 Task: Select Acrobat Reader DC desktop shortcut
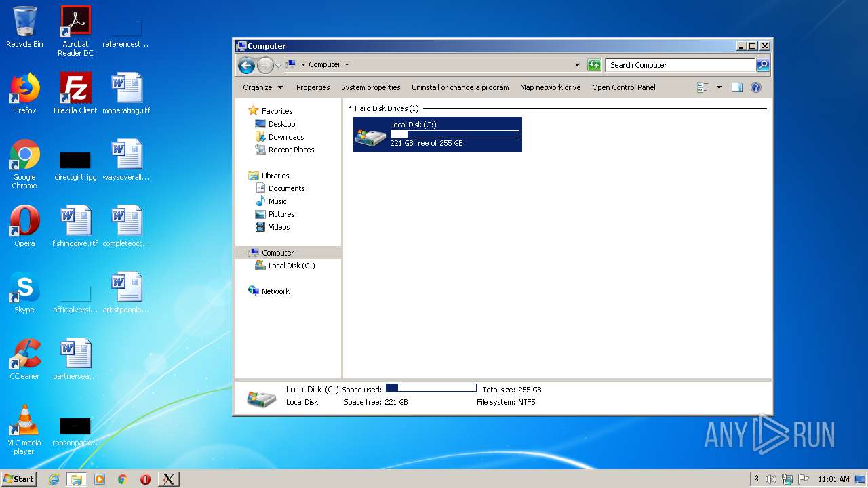75,31
